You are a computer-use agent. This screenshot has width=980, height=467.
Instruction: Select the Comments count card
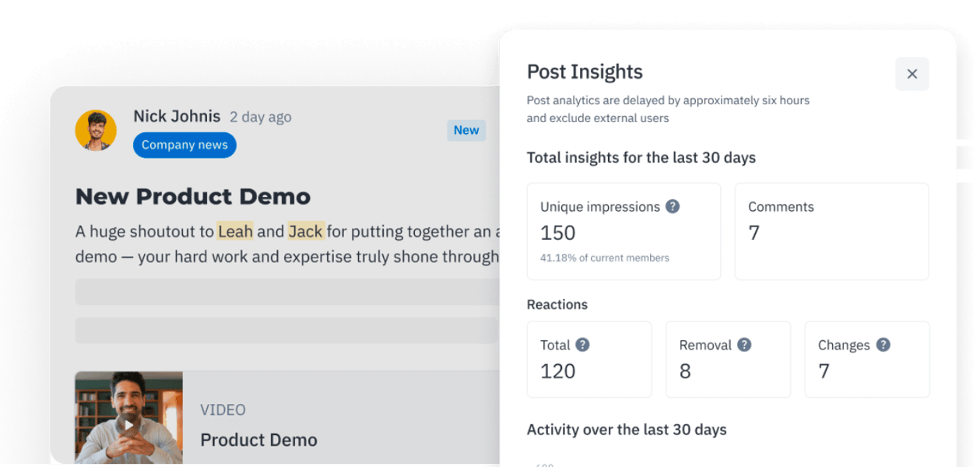tap(831, 230)
